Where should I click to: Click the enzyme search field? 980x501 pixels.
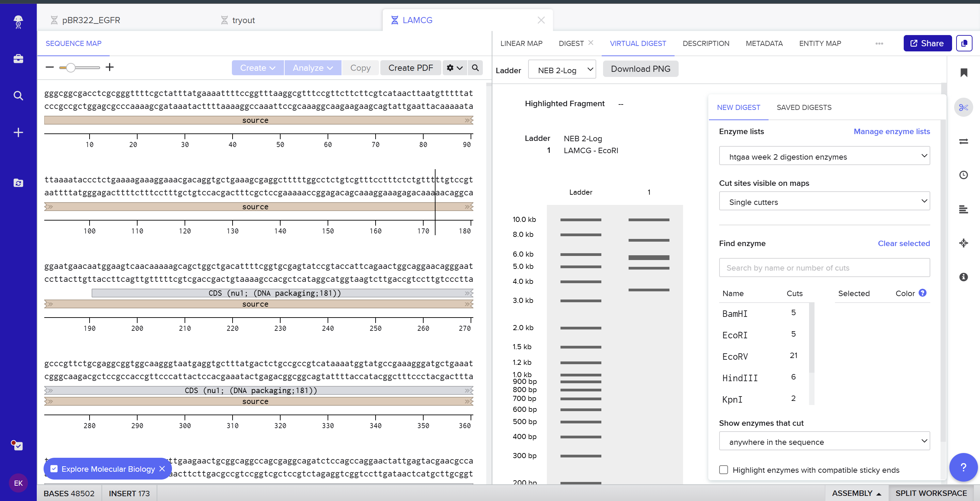[x=824, y=268]
